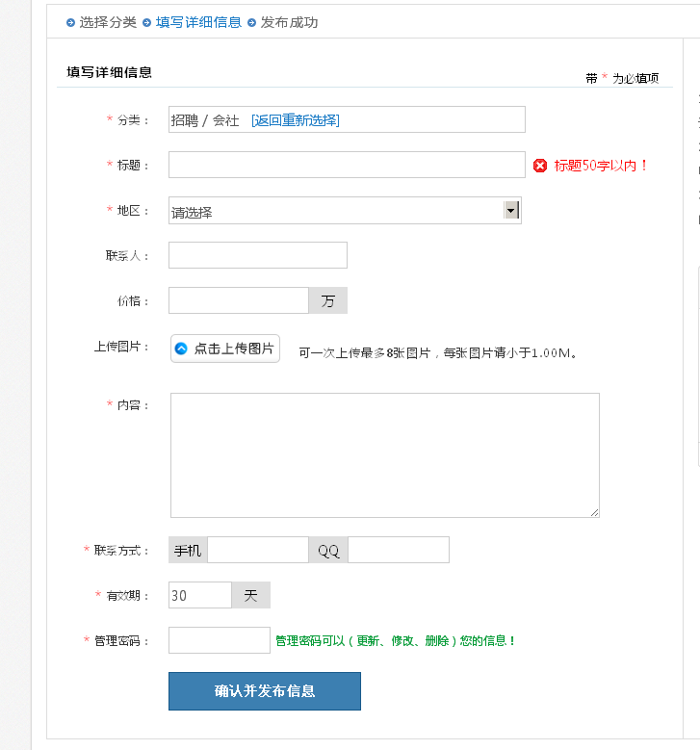Click the 价格 input field
This screenshot has width=700, height=750.
238,300
